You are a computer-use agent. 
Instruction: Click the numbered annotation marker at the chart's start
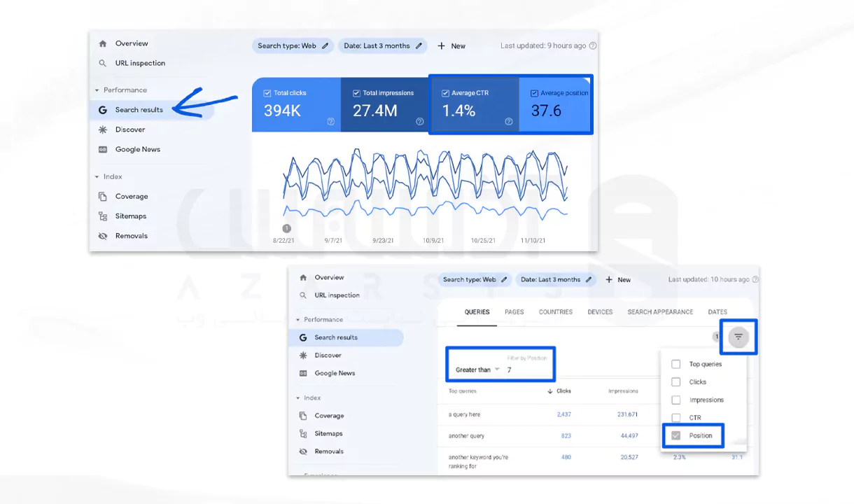coord(286,228)
